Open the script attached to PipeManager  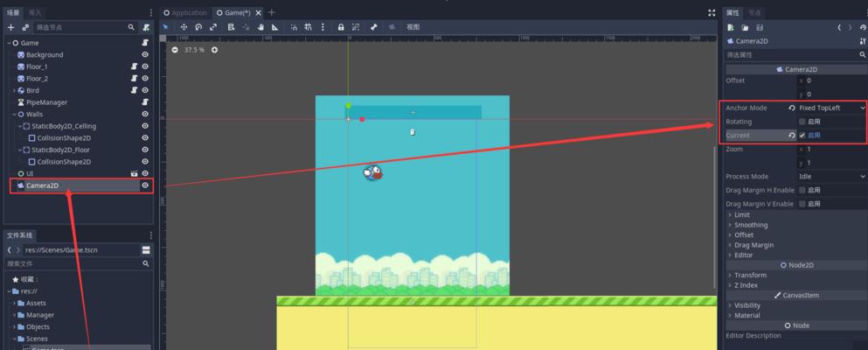146,102
